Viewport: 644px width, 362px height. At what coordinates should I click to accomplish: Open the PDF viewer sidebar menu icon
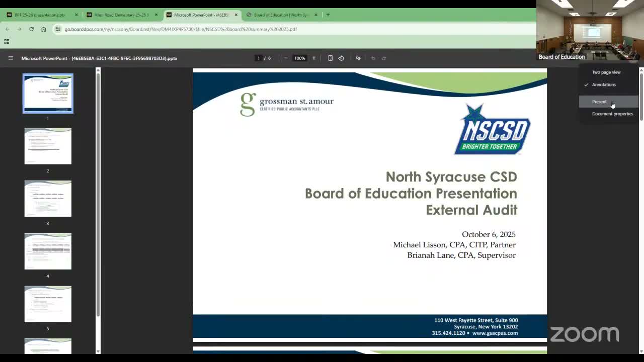point(11,58)
